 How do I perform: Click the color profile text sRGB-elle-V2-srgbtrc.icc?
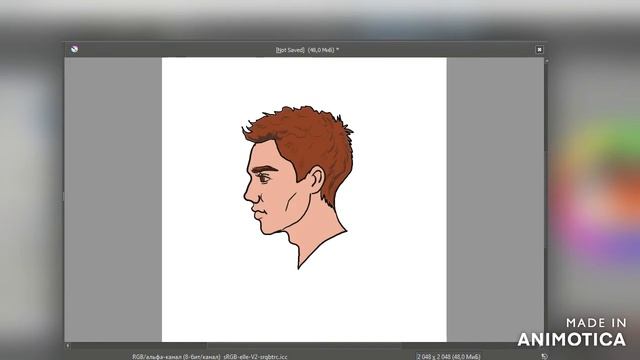coord(255,357)
